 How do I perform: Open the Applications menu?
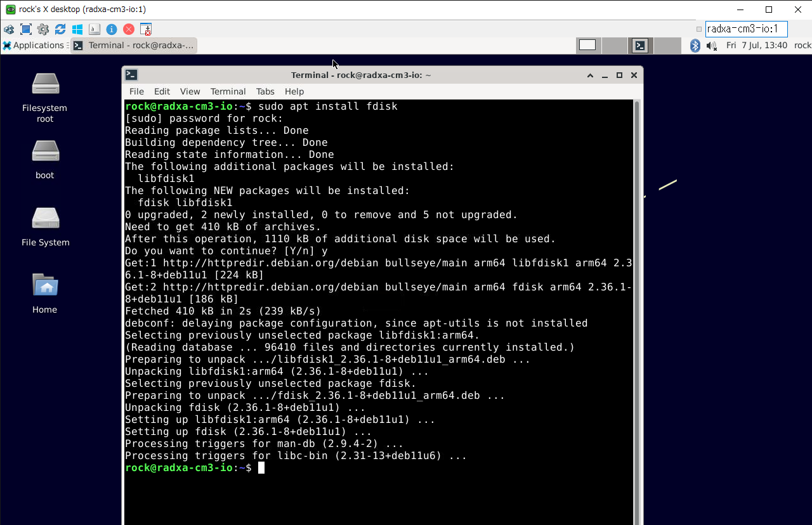[x=34, y=45]
